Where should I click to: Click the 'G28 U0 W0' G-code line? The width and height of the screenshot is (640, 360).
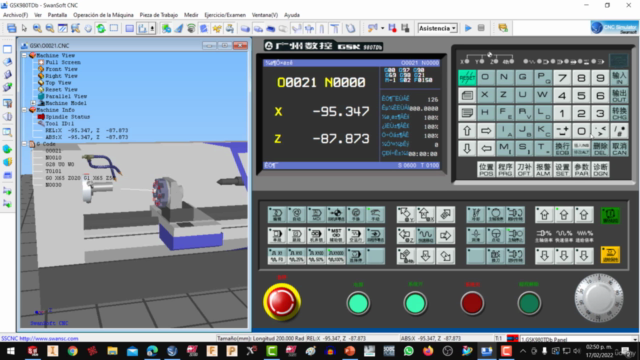click(60, 164)
